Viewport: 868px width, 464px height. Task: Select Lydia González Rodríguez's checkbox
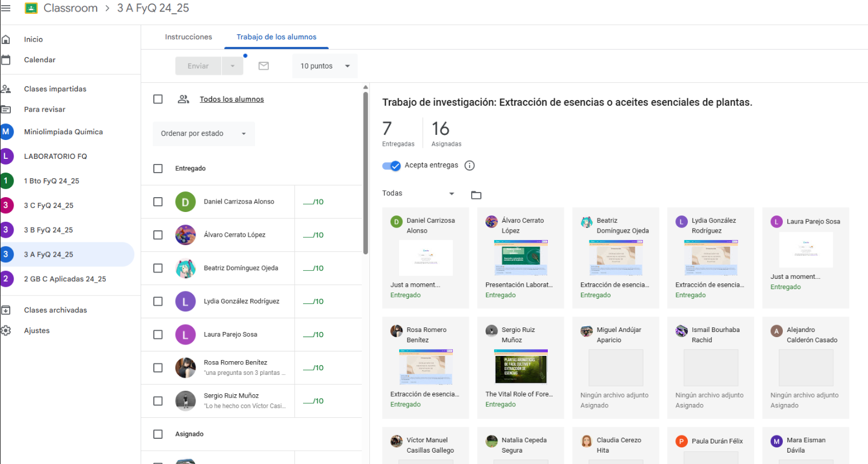pos(158,301)
